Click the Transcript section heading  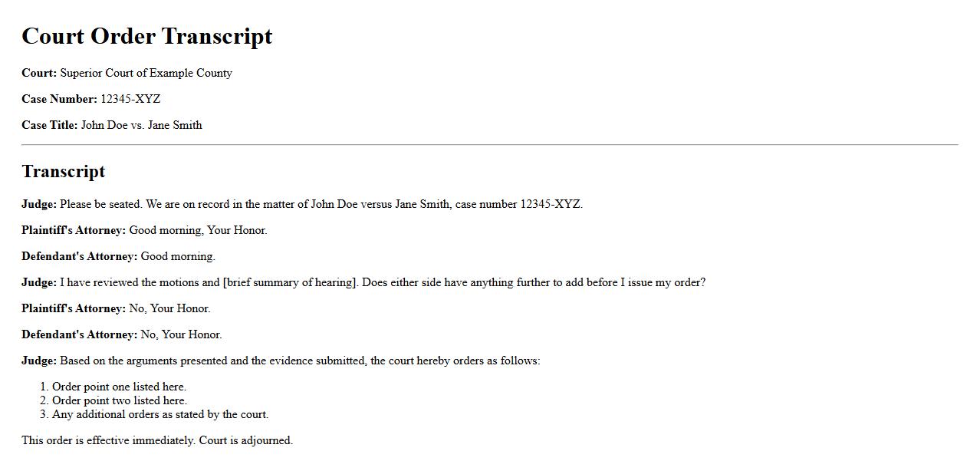tap(63, 171)
